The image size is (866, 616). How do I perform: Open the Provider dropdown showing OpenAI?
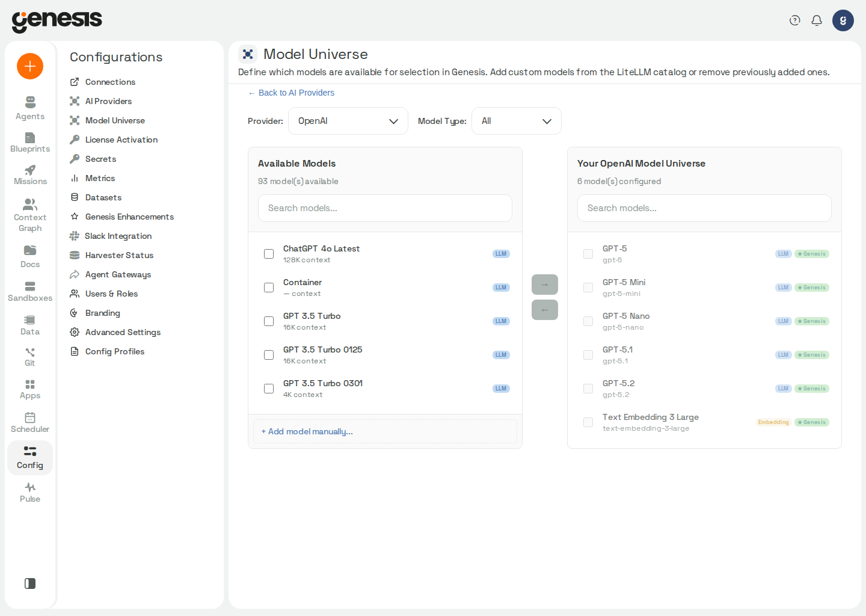tap(348, 121)
